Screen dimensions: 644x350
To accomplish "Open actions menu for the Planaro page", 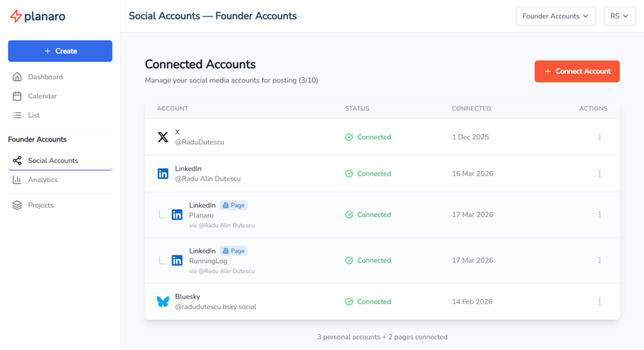I will [599, 215].
